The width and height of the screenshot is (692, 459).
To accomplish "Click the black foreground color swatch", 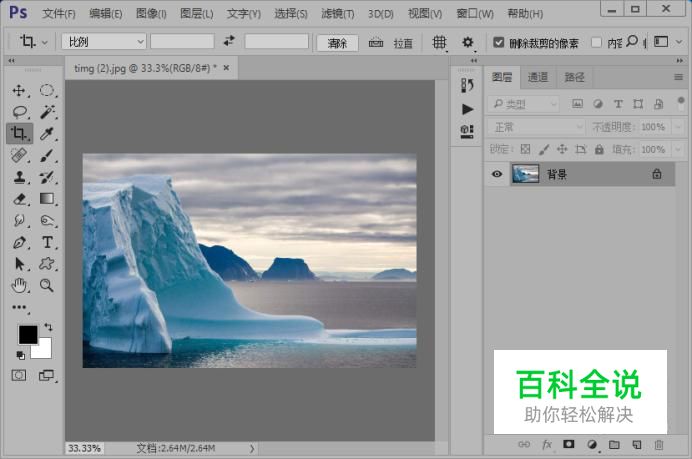I will [x=27, y=334].
